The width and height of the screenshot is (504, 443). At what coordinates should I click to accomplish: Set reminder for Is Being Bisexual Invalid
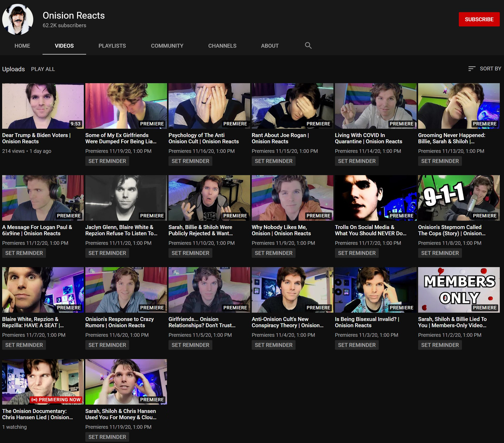tap(357, 345)
